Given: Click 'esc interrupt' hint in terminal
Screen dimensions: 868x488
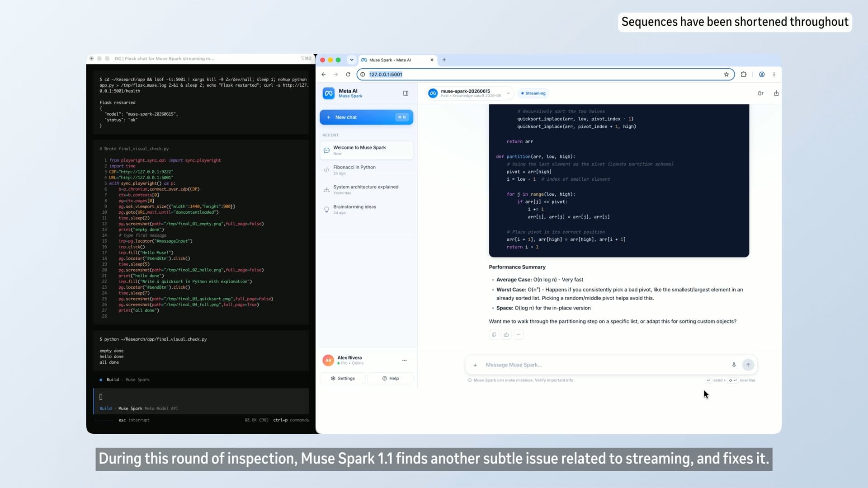Looking at the screenshot, I should pos(134,420).
